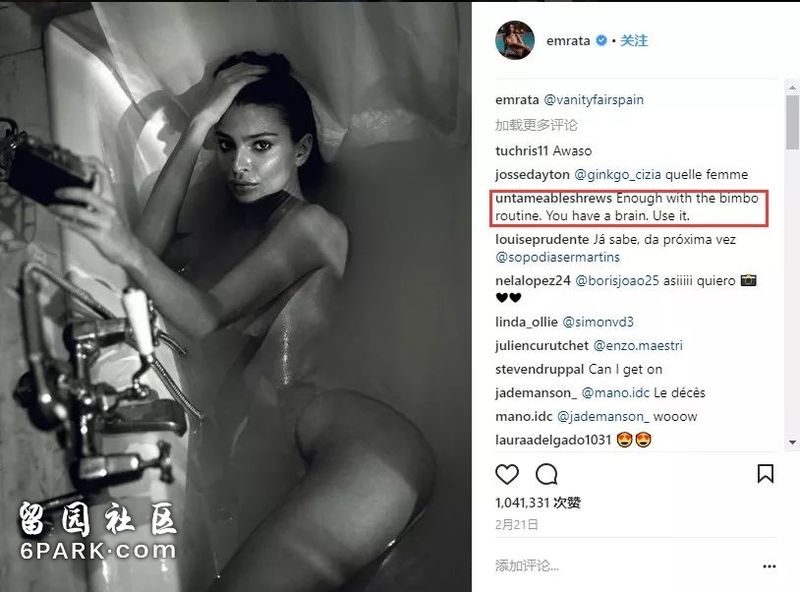Like the post with the heart icon
Screen dimensions: 800x592
507,474
